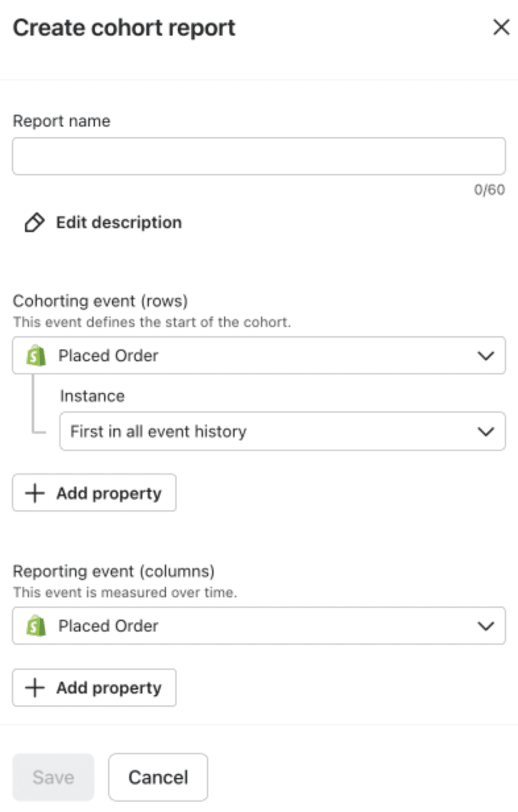Click the disabled Save button
Viewport: 518px width, 812px height.
(x=53, y=777)
